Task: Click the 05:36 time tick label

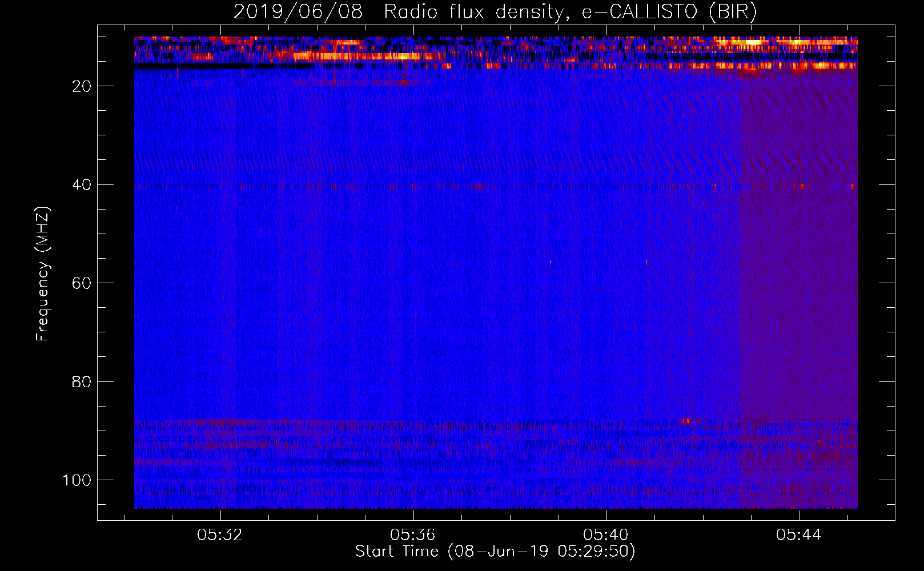Action: 413,535
